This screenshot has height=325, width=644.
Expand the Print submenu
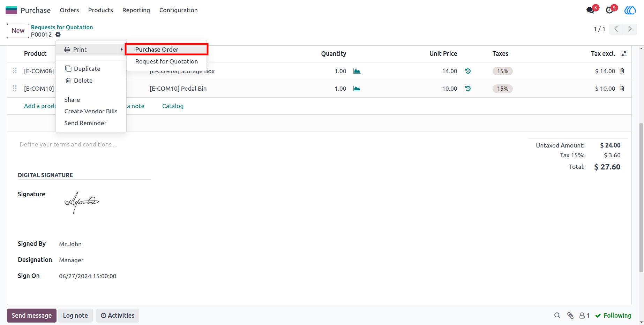coord(91,50)
